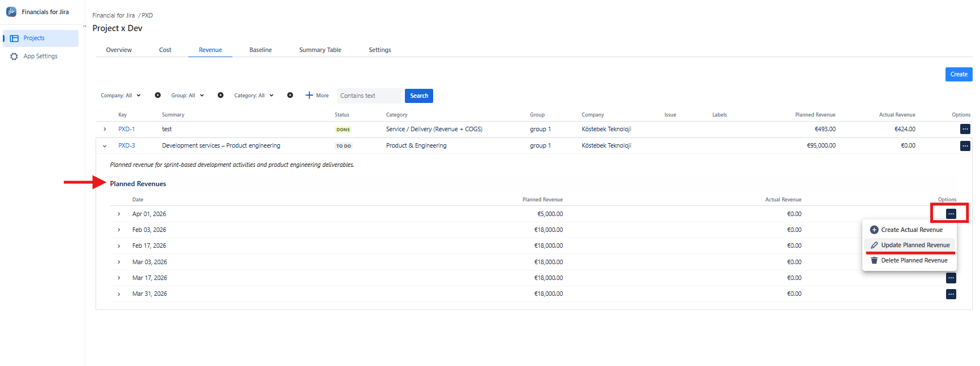Image resolution: width=980 pixels, height=366 pixels.
Task: Click the DONE status badge
Action: tap(343, 130)
